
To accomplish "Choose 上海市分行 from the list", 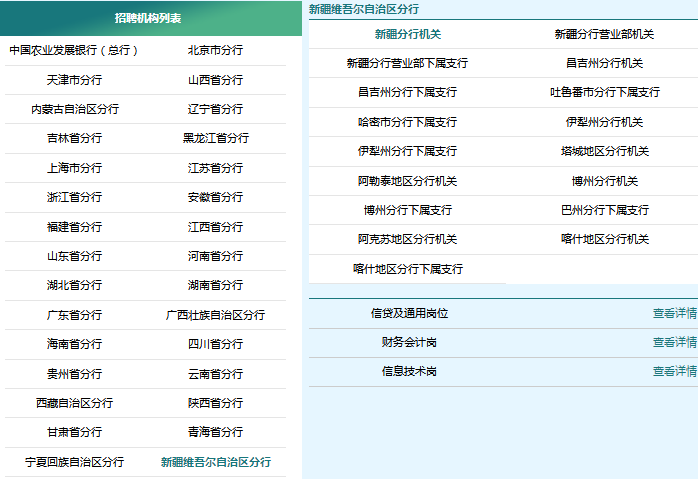I will coord(74,168).
